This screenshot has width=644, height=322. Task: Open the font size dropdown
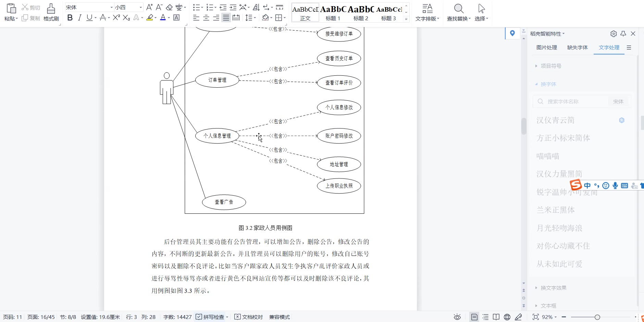140,7
